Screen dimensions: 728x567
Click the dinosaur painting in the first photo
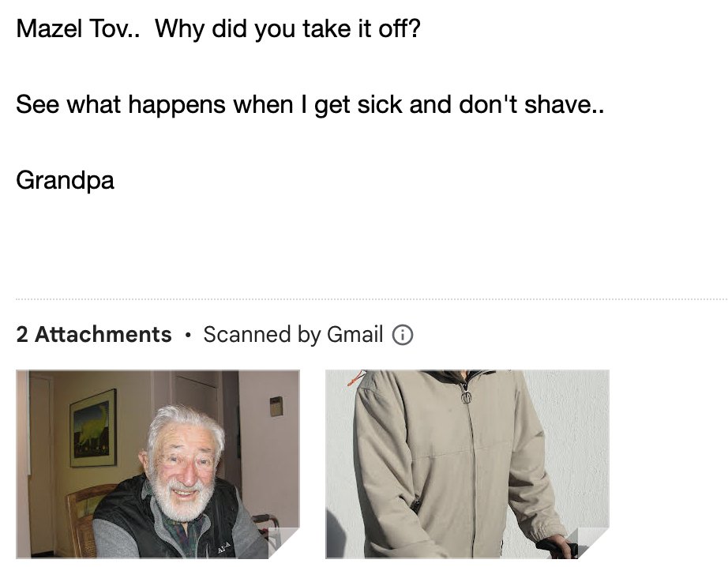click(x=93, y=428)
